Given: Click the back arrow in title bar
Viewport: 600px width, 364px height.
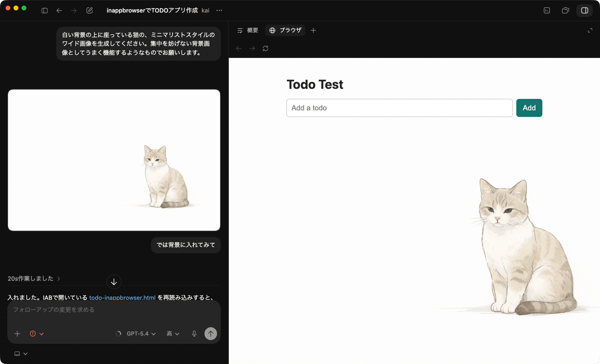Looking at the screenshot, I should coord(59,10).
